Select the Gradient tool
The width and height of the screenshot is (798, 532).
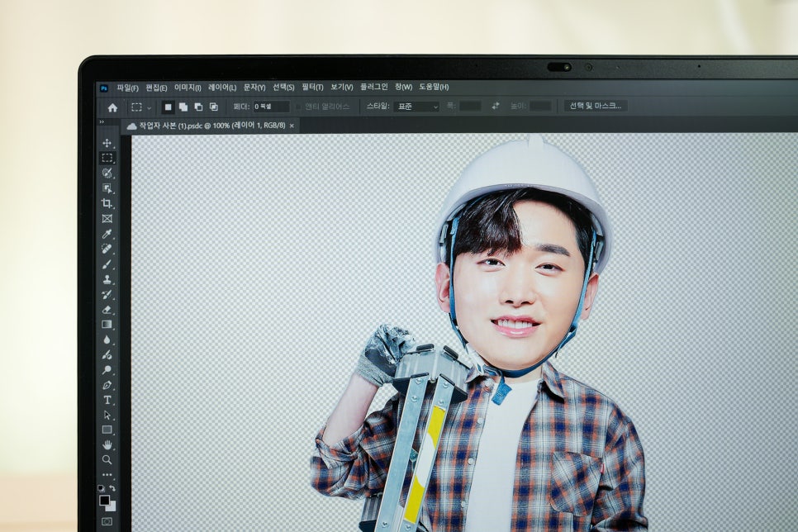click(107, 325)
